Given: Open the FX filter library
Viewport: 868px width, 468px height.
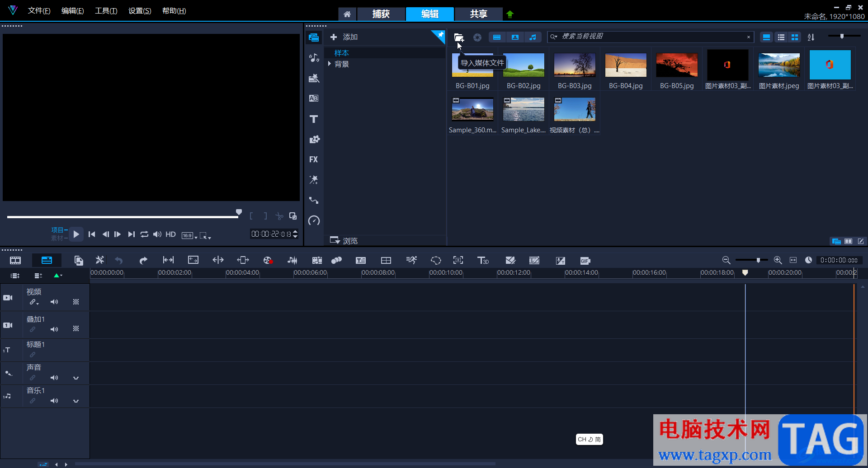Looking at the screenshot, I should tap(314, 159).
